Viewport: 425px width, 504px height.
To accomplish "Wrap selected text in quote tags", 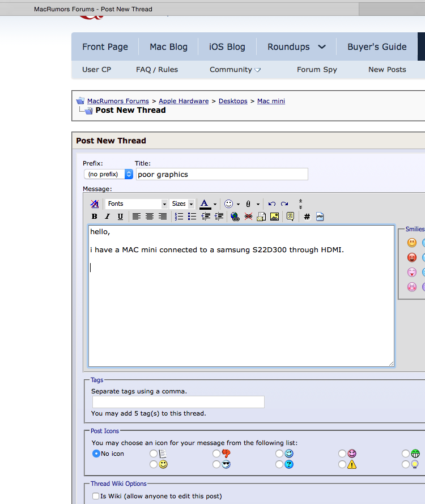I will point(290,217).
